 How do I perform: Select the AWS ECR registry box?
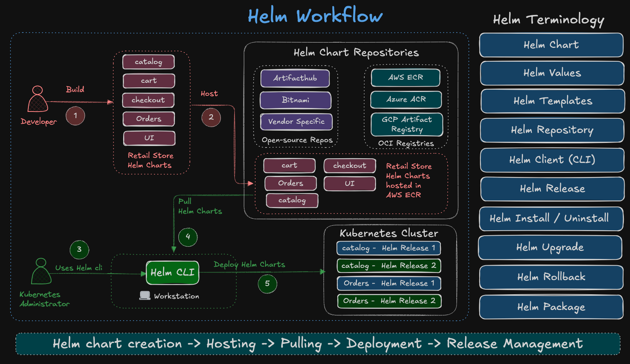point(406,77)
